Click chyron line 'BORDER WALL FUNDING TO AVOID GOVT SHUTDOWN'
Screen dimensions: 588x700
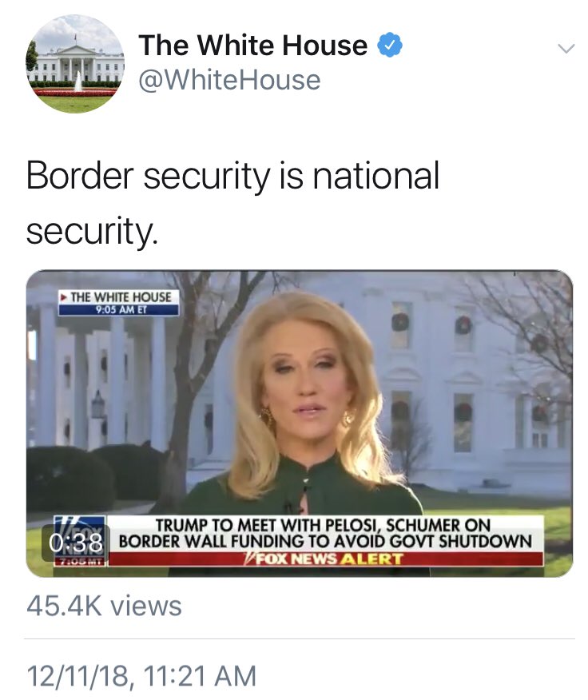pos(325,541)
